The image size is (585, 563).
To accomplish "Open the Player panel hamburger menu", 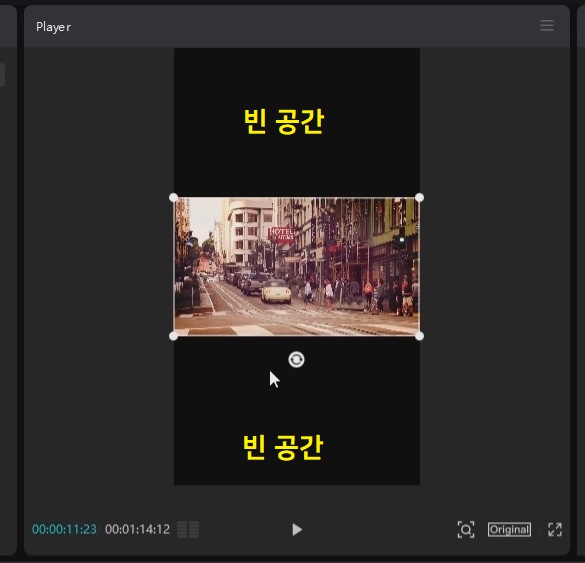I will [x=547, y=26].
